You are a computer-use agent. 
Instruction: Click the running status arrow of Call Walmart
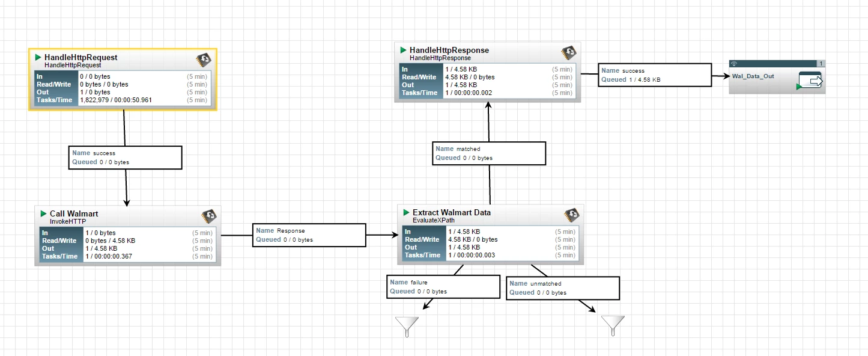[44, 213]
